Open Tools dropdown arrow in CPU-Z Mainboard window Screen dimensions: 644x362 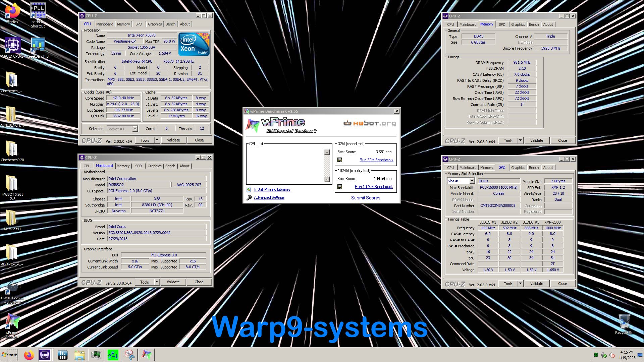[x=157, y=282]
